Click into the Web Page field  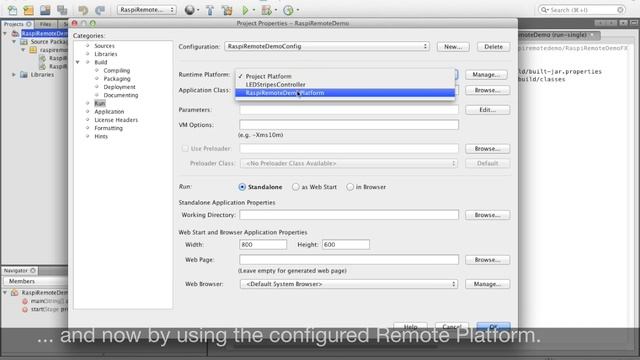pos(349,260)
